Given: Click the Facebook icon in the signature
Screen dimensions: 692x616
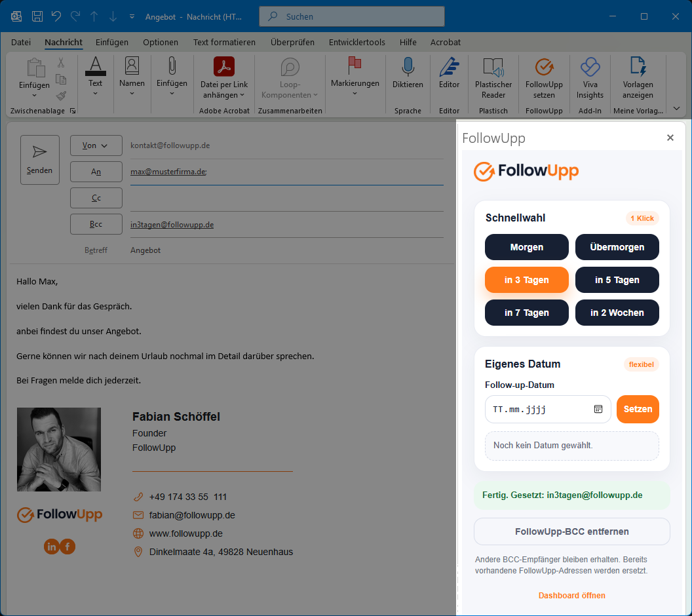Looking at the screenshot, I should [67, 547].
